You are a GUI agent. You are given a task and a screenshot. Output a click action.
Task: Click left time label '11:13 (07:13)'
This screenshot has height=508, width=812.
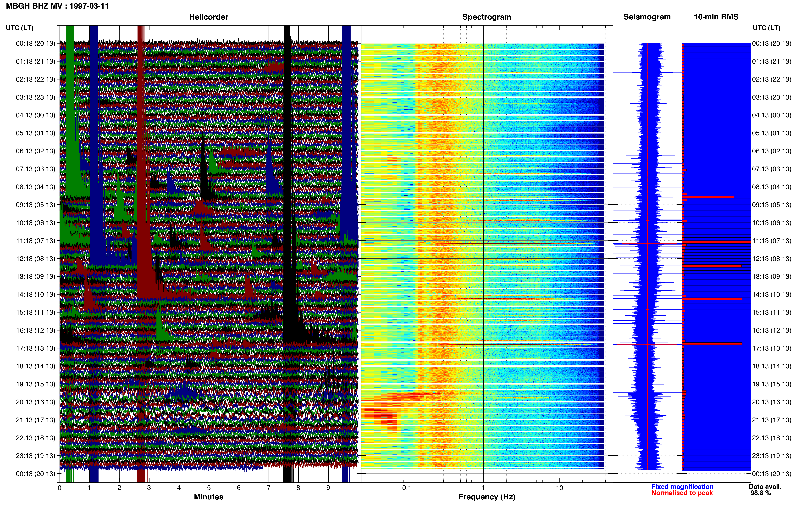click(x=36, y=240)
